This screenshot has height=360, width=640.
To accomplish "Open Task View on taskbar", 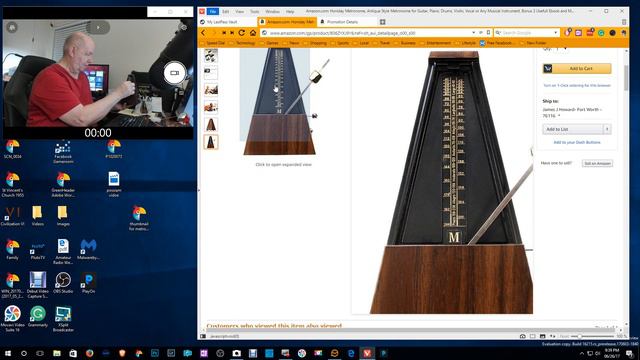I will tap(40, 353).
